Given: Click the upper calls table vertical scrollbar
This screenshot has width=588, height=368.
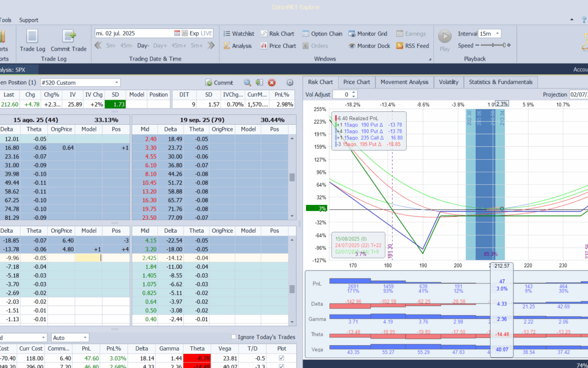Looking at the screenshot, I should (x=292, y=177).
